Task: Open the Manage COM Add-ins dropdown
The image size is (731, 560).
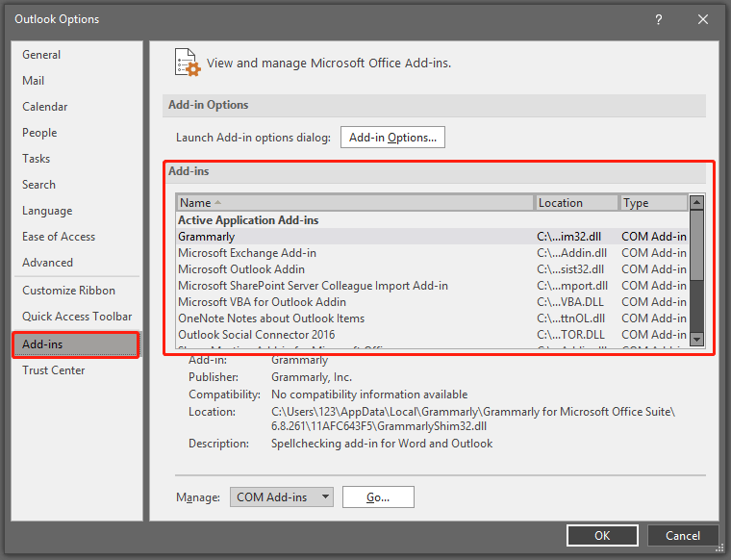Action: coord(281,496)
